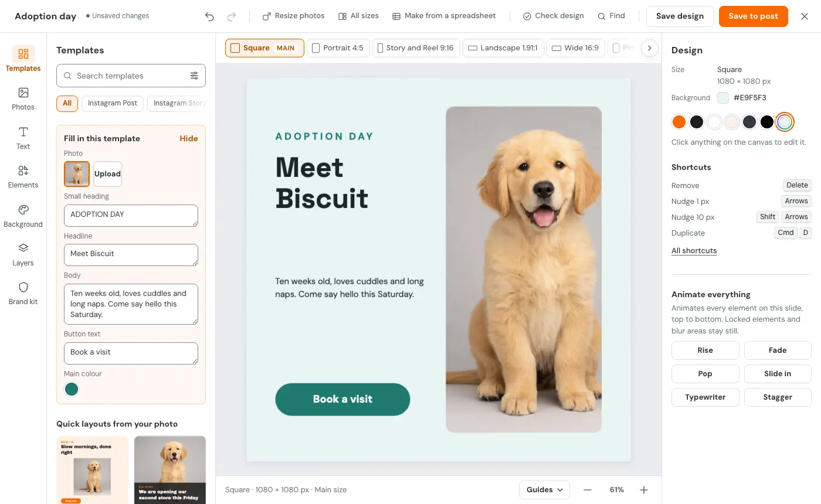Run Check design

click(553, 16)
